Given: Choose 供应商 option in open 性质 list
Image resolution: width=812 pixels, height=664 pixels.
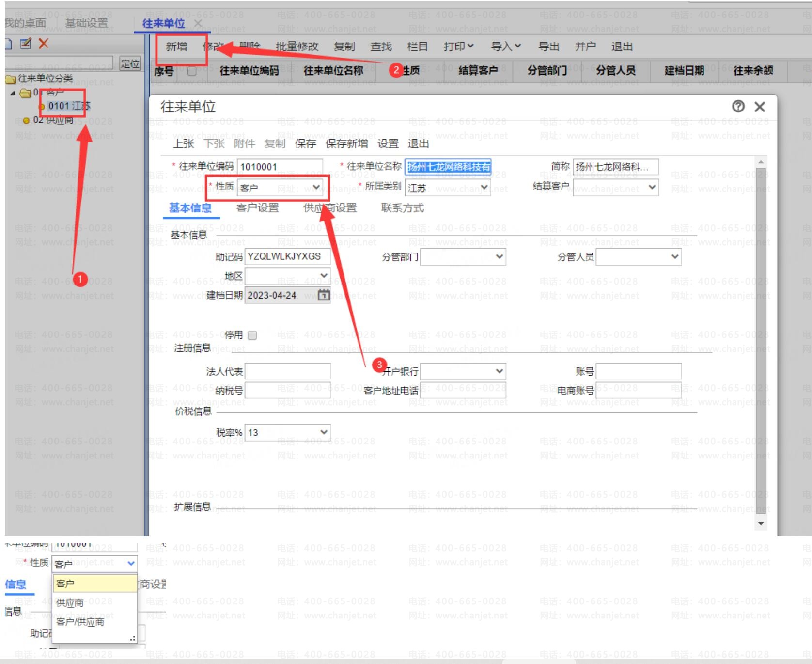Looking at the screenshot, I should coord(95,603).
